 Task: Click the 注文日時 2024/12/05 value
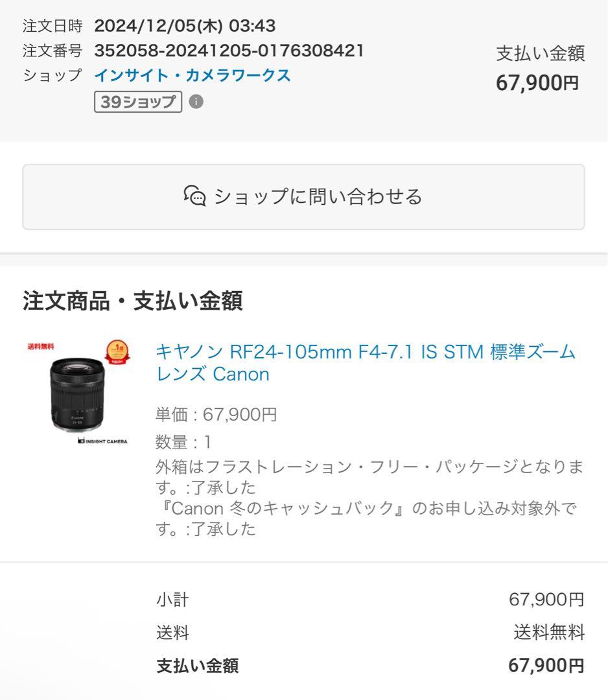pos(185,25)
